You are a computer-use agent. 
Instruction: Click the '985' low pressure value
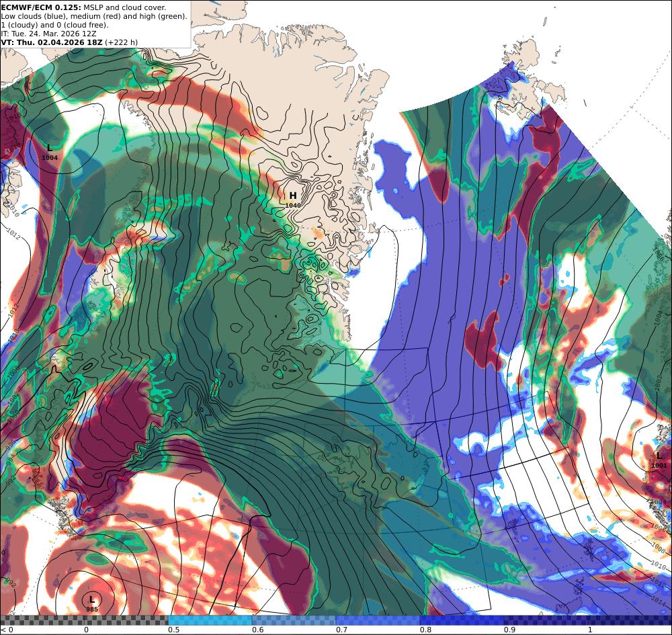[92, 609]
